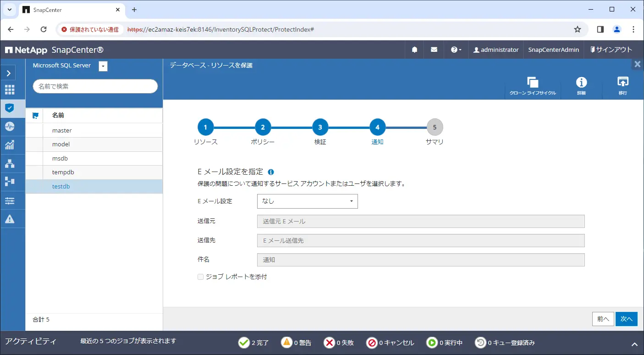The image size is (644, 355).
Task: Open the 詳細 info toolbar icon
Action: [581, 86]
